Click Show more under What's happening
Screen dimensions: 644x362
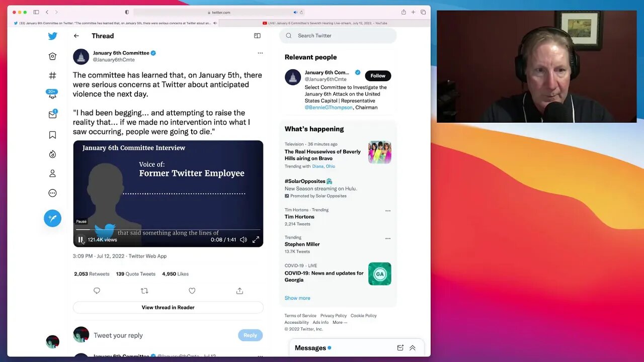297,298
